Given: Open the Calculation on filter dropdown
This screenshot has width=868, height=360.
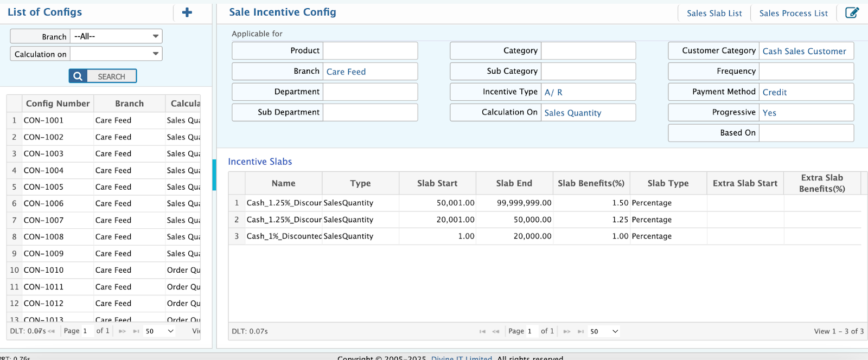Looking at the screenshot, I should [x=116, y=54].
